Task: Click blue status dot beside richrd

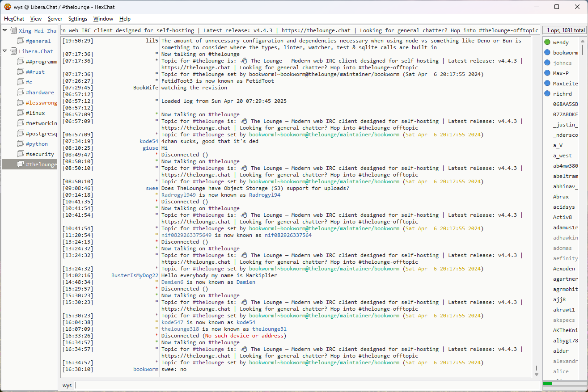Action: [547, 94]
